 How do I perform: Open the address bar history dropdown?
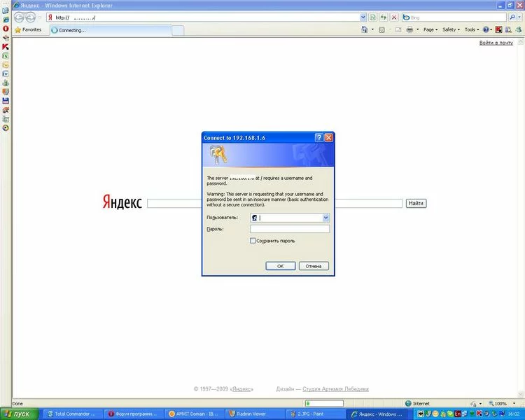(x=363, y=17)
